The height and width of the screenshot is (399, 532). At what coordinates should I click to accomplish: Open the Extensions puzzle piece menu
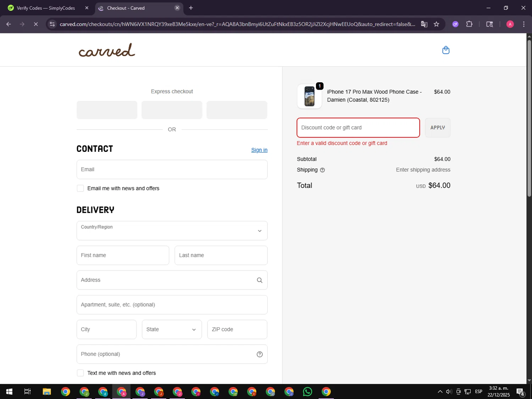(x=469, y=24)
